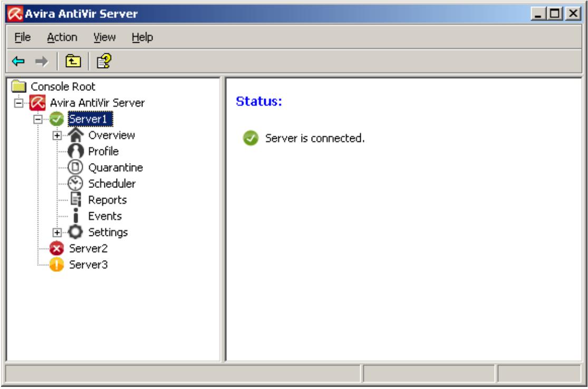588x389 pixels.
Task: Open the View menu
Action: coord(104,37)
